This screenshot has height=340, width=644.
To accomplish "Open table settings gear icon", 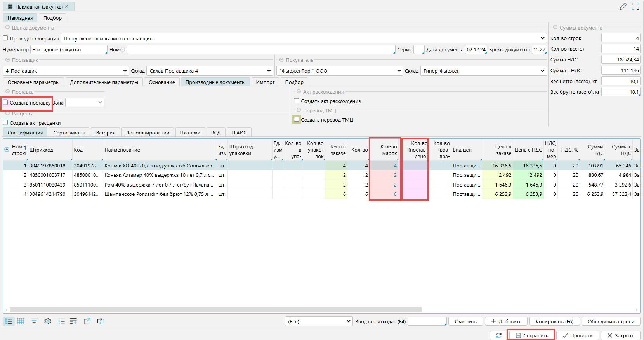I will coord(48,321).
